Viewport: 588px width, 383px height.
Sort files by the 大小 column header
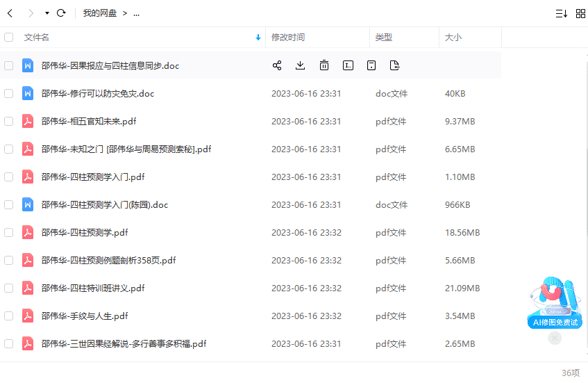pos(453,38)
